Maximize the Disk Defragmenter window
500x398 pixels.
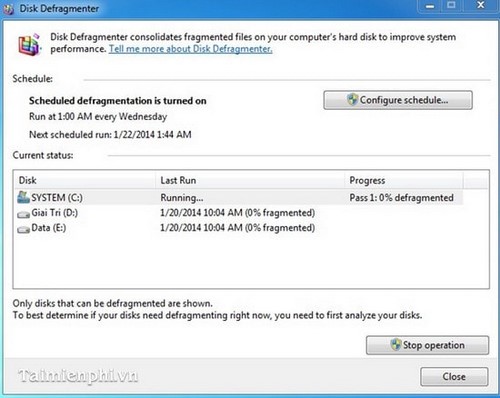[451, 5]
